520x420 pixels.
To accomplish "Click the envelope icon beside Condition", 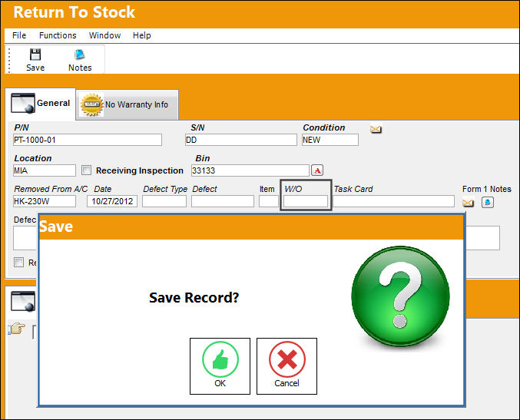I will click(376, 129).
